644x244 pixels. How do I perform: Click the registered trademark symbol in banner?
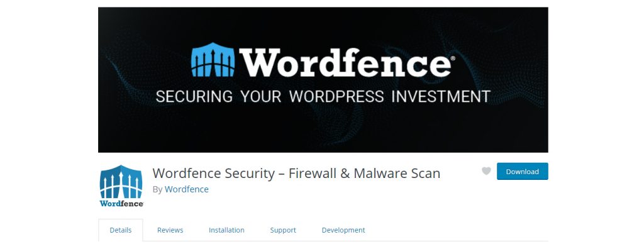(453, 58)
